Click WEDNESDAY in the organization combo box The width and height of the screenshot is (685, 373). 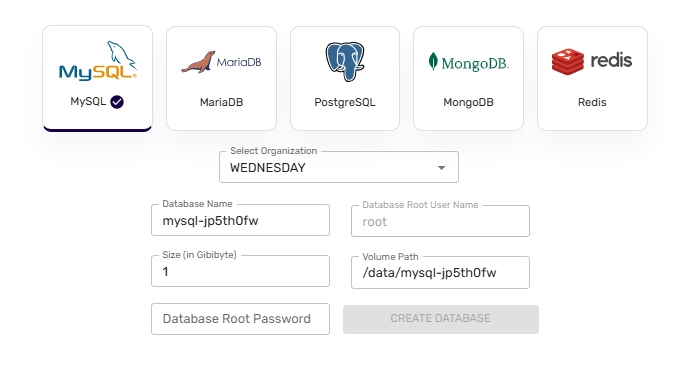267,168
